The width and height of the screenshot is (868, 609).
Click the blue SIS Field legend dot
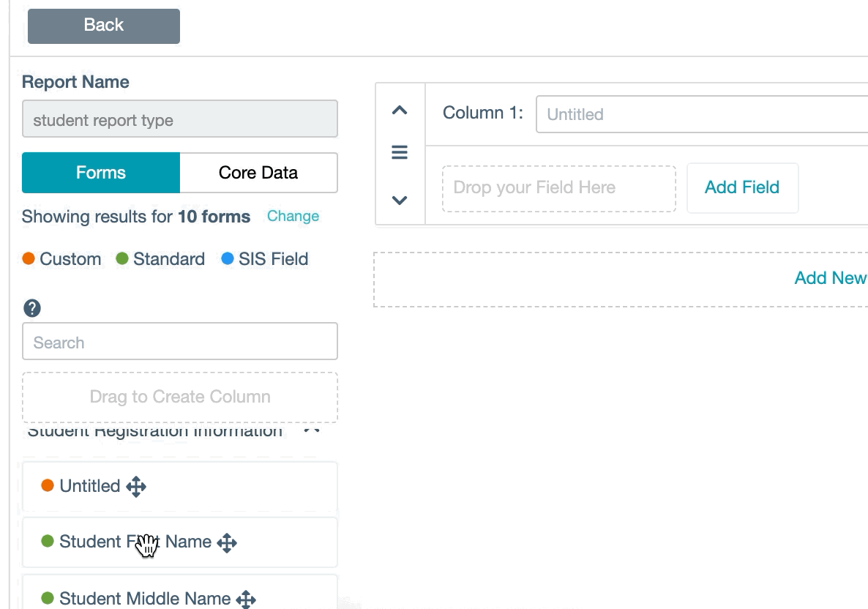(228, 259)
